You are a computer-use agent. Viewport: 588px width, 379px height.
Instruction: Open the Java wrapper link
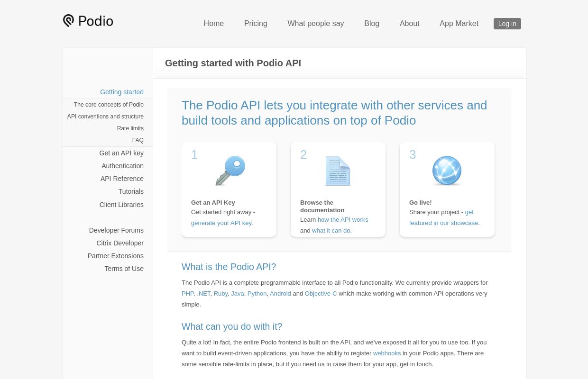point(238,294)
